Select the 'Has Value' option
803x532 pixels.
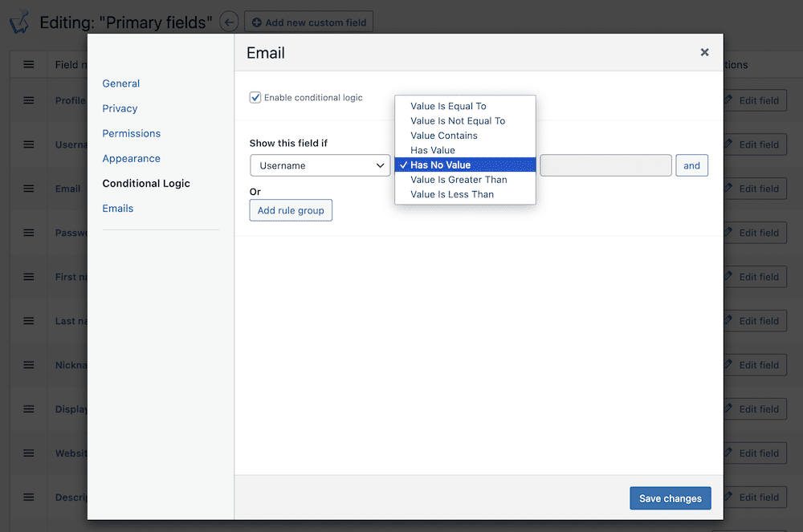click(x=465, y=150)
